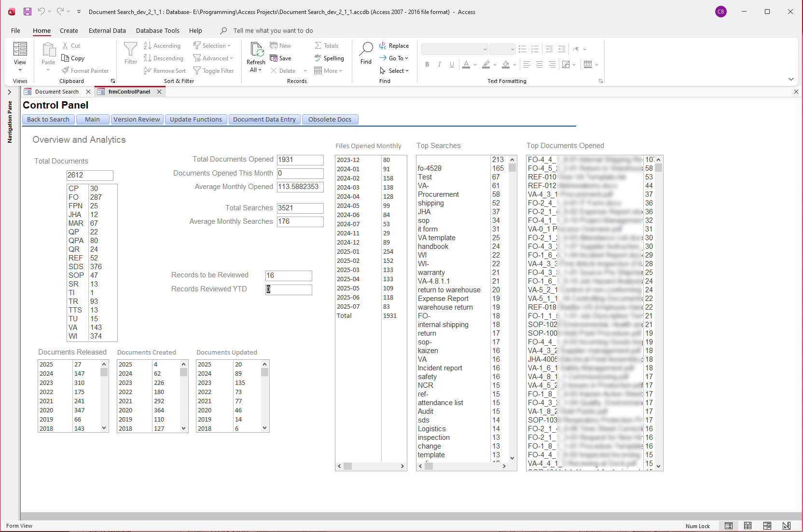Click the Spelling check icon
The width and height of the screenshot is (803, 532).
(318, 58)
